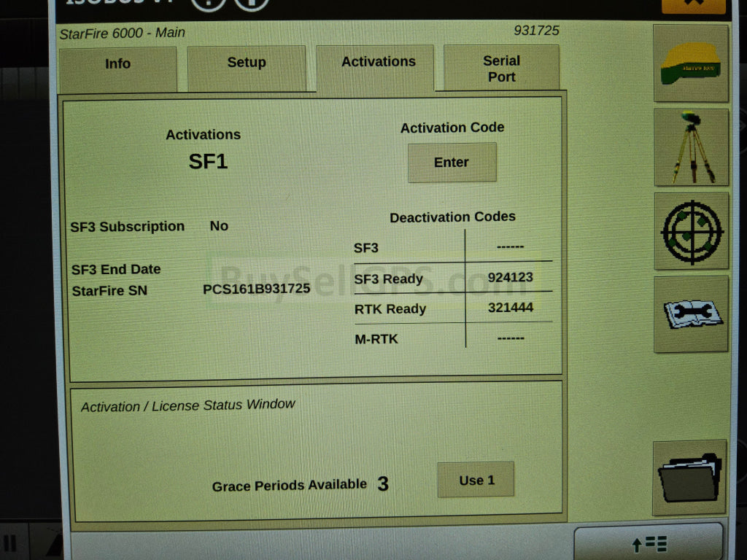This screenshot has height=560, width=747.
Task: Open the diagnostics wrench and book icon
Action: point(691,314)
